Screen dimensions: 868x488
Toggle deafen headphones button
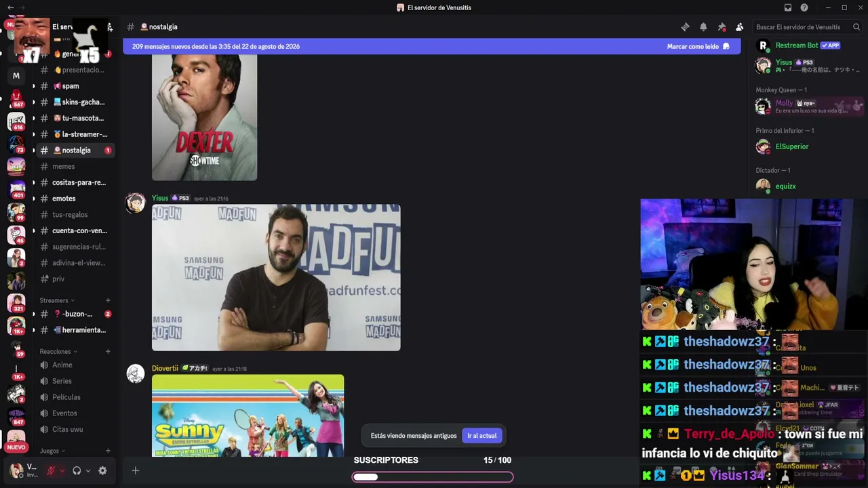tap(77, 471)
